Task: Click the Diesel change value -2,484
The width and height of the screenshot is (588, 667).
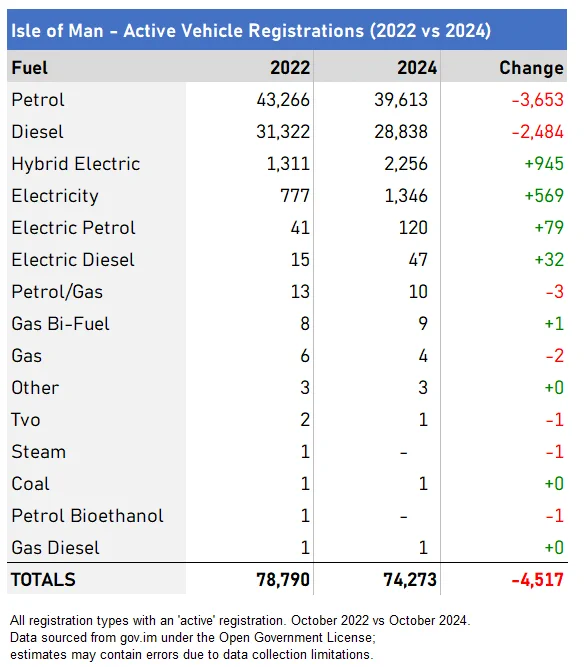Action: click(537, 132)
